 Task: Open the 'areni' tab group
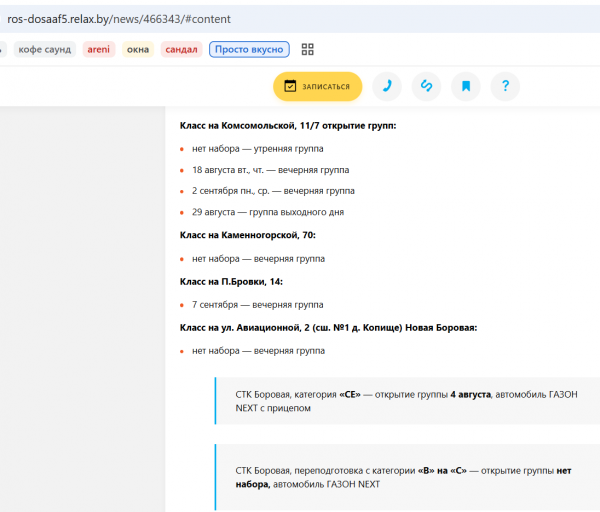click(x=99, y=49)
